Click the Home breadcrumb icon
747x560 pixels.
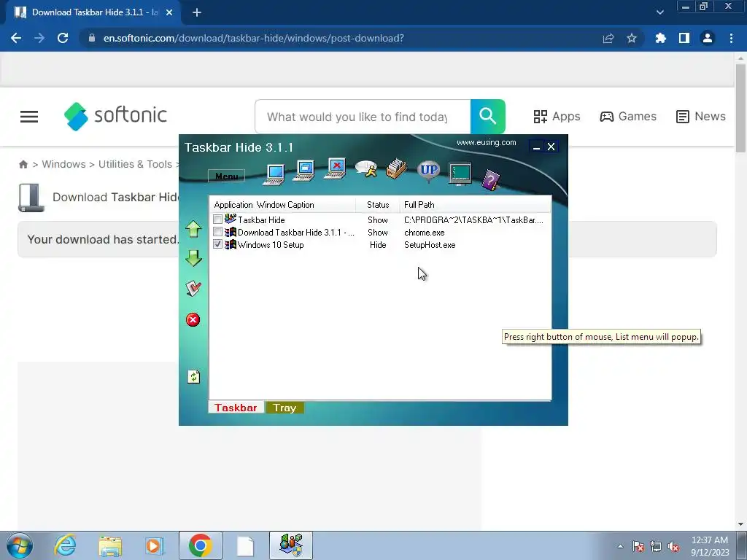pos(23,164)
